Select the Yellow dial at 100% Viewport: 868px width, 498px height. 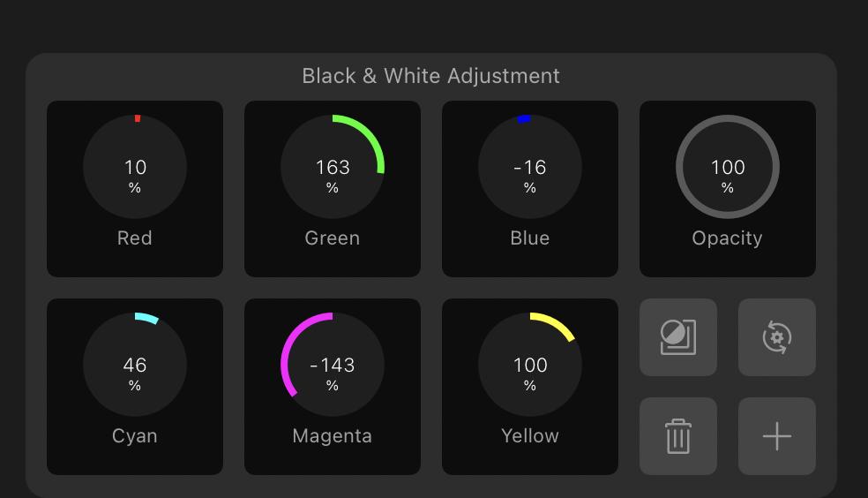click(530, 365)
